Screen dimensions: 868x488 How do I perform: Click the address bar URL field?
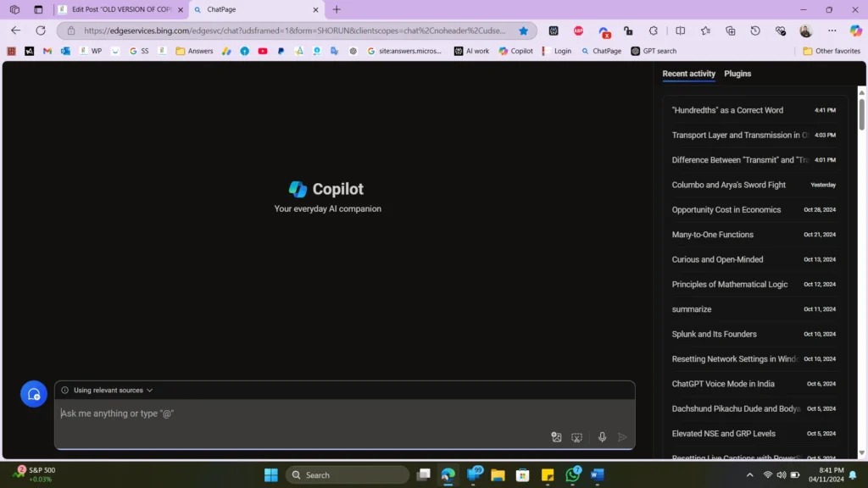point(294,30)
